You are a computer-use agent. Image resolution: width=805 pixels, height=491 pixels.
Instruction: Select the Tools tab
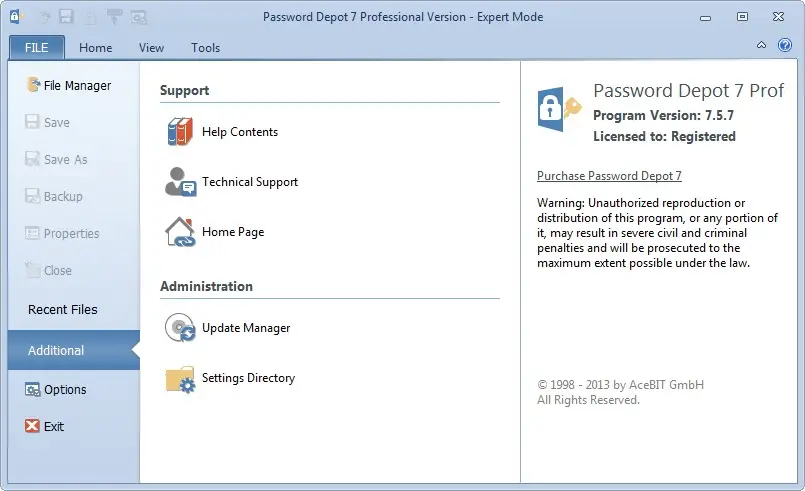pyautogui.click(x=205, y=48)
